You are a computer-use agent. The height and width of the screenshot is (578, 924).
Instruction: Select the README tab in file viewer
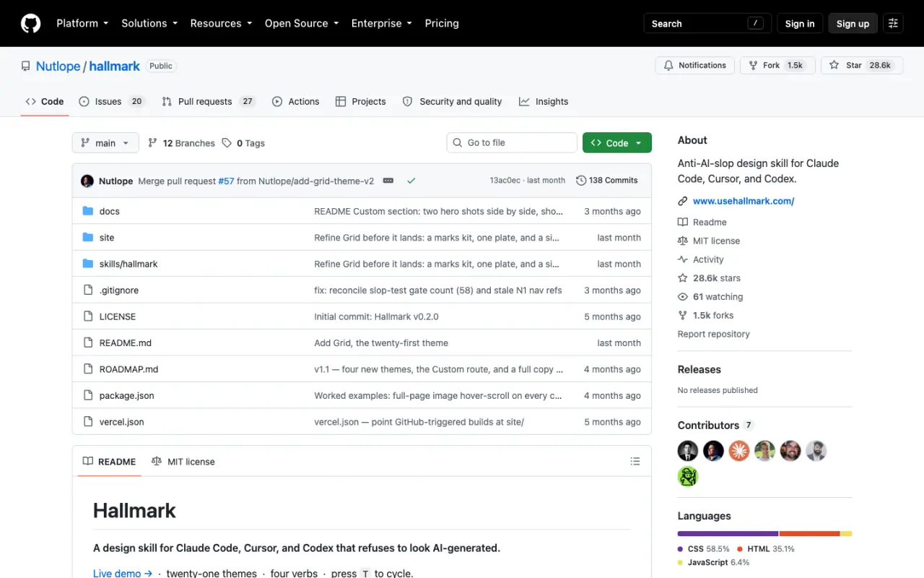(109, 462)
